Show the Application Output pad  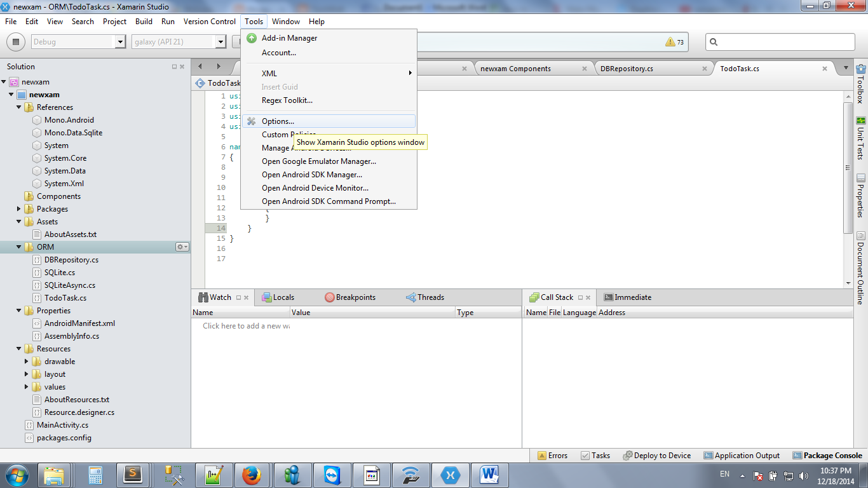point(742,456)
